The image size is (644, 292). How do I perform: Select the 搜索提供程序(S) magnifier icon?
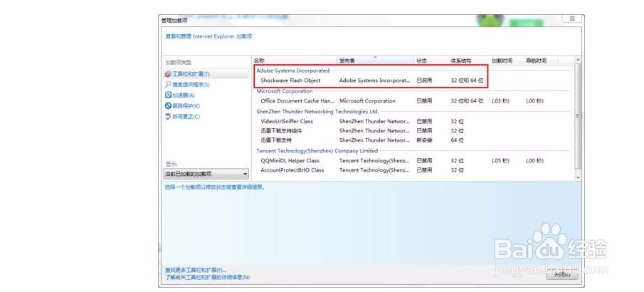[x=167, y=84]
